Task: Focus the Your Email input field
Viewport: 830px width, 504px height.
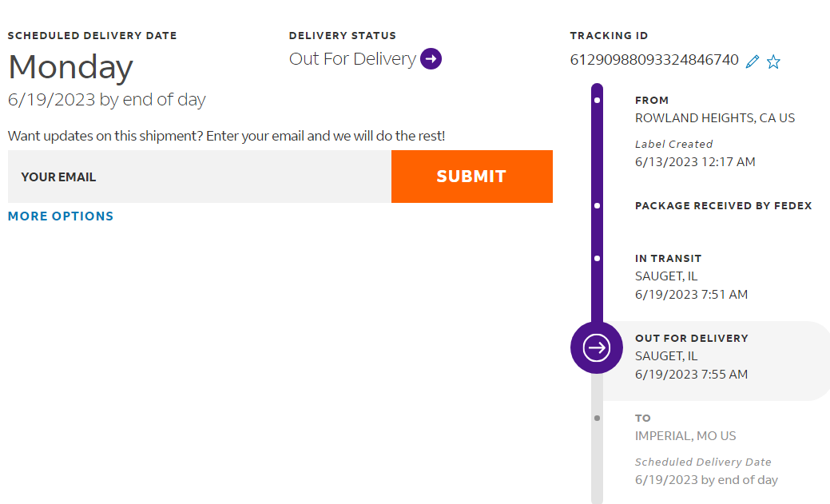Action: (x=200, y=177)
